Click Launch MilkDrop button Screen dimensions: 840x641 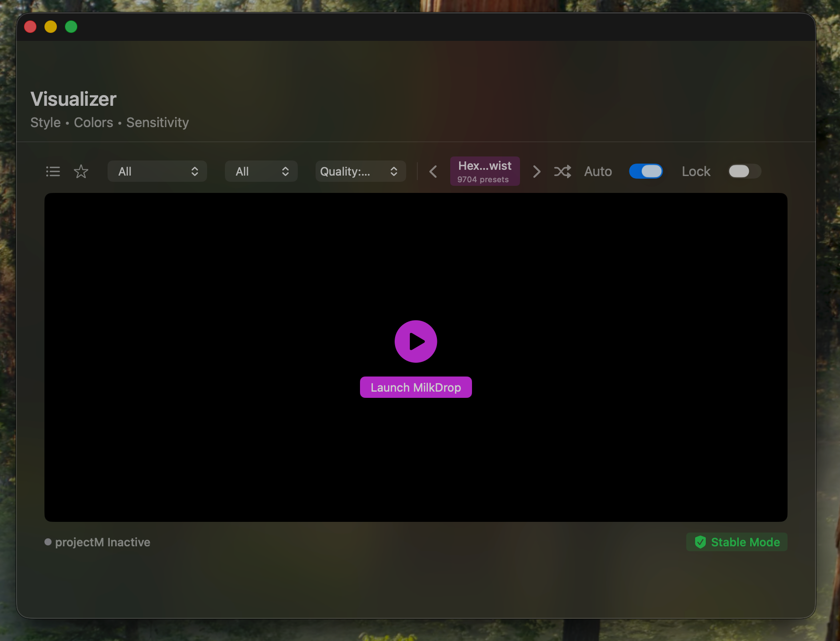[x=416, y=387]
